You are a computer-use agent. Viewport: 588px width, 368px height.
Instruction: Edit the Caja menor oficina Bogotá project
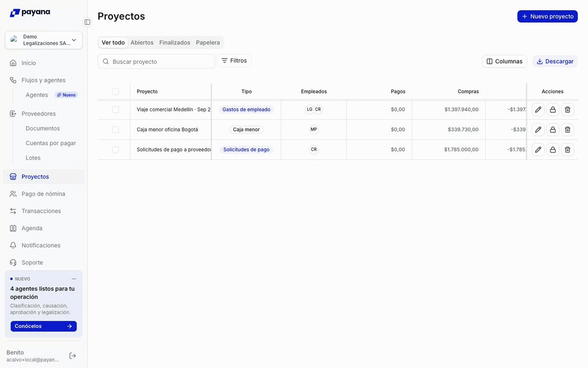(538, 130)
